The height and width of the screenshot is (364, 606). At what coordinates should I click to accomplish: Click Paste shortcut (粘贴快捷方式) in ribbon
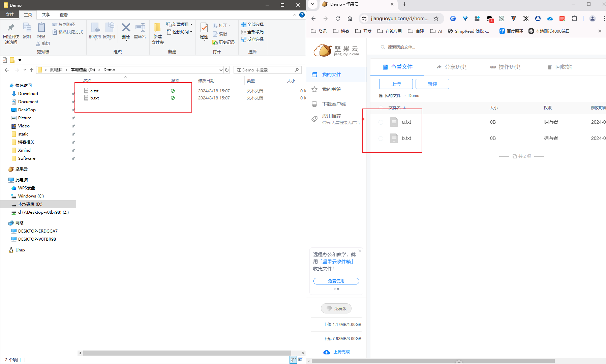click(68, 32)
